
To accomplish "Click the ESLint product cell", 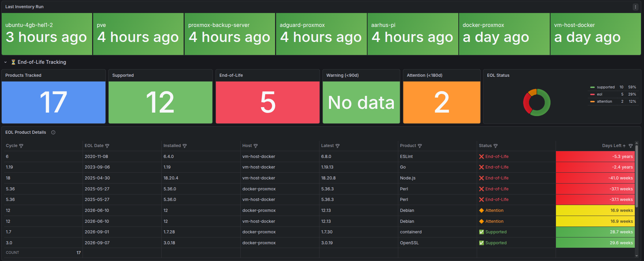I will point(437,157).
